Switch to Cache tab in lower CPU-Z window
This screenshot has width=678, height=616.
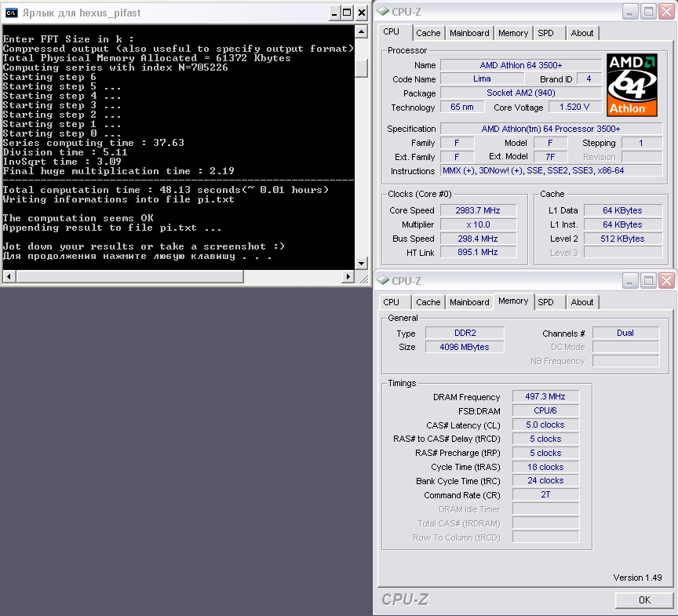point(428,302)
